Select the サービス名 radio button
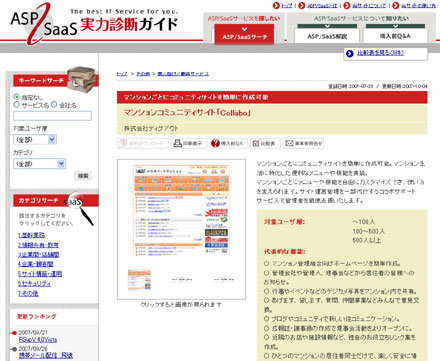 [x=16, y=105]
